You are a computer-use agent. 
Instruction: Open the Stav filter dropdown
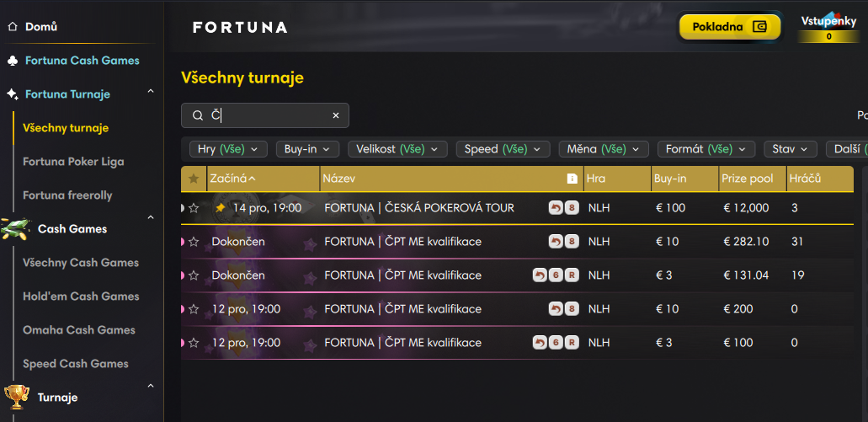[x=791, y=149]
